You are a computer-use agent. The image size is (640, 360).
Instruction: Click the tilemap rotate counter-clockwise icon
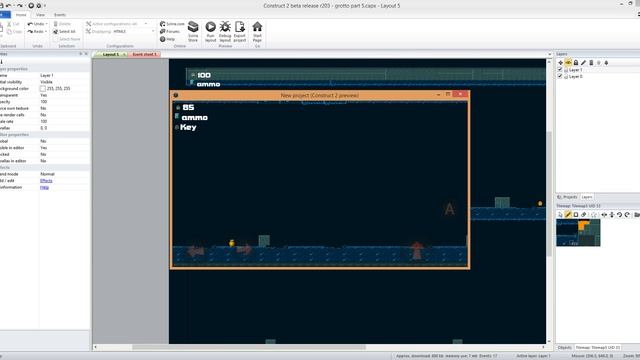pyautogui.click(x=619, y=215)
